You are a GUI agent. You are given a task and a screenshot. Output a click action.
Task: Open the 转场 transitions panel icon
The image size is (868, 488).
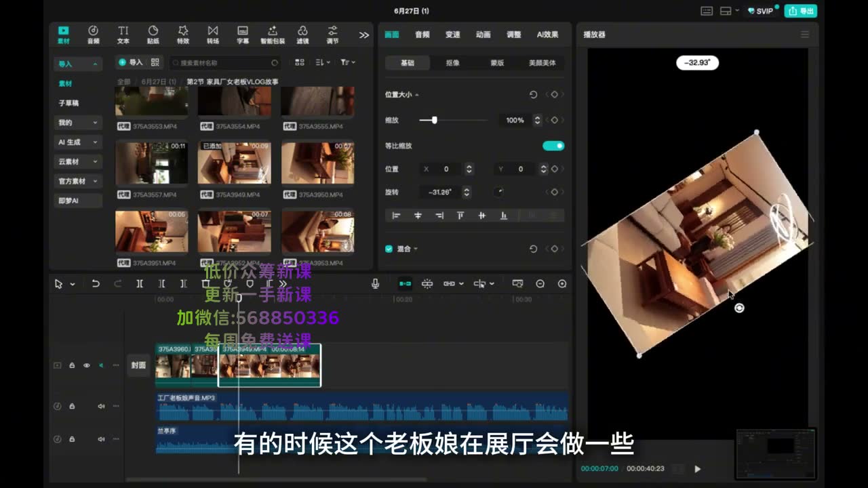tap(213, 35)
